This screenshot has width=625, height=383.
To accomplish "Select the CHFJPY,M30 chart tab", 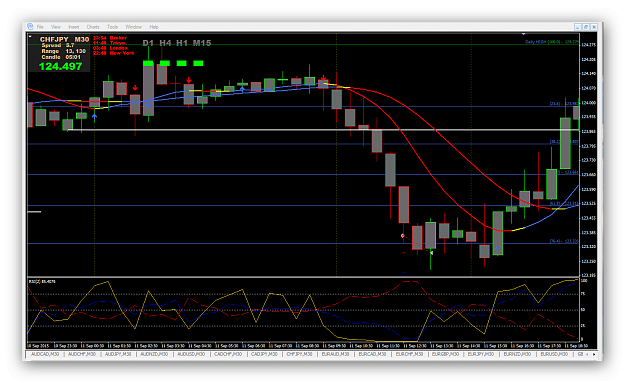I will click(x=299, y=354).
